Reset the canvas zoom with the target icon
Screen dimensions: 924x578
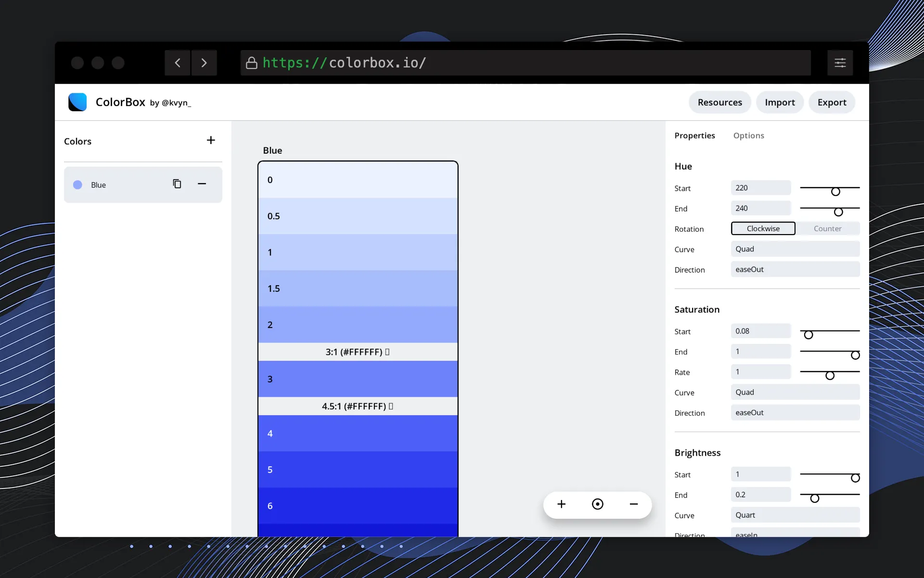(x=597, y=504)
